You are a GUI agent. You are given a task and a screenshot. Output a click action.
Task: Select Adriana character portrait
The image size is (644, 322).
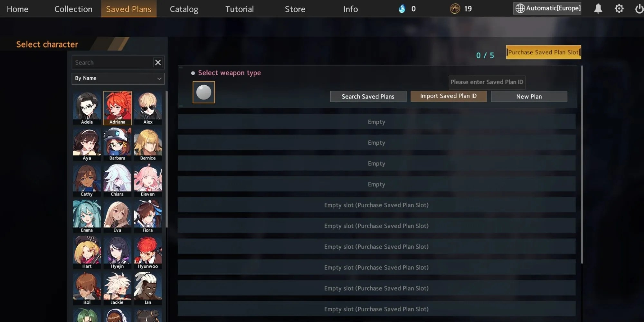pos(117,108)
